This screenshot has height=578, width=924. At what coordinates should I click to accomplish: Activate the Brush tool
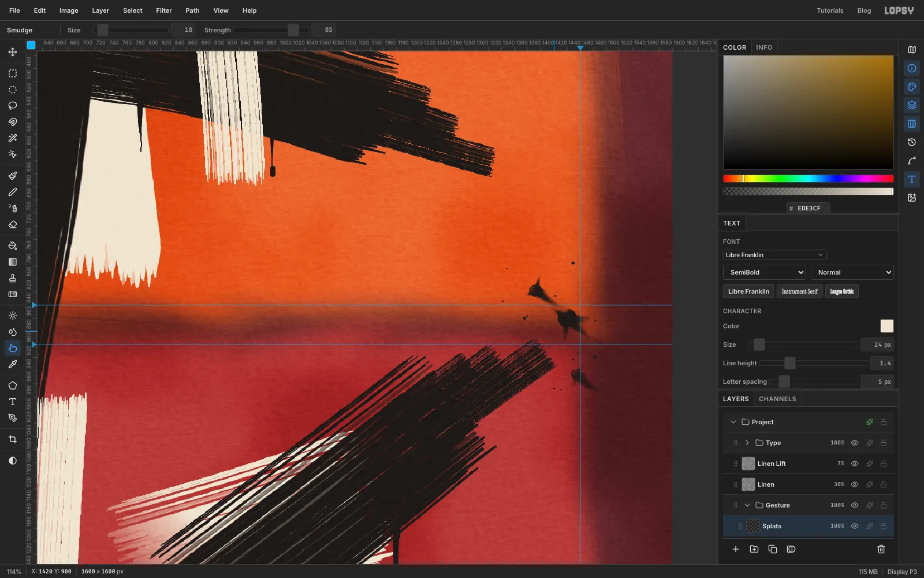coord(13,176)
